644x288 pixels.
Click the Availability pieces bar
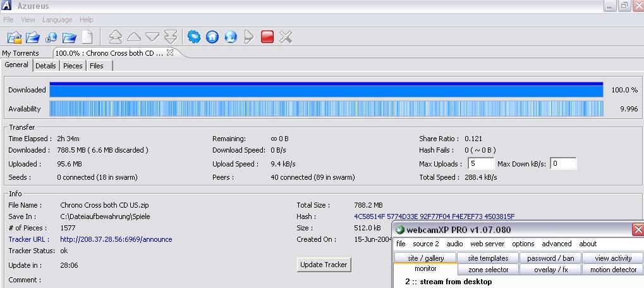[x=326, y=109]
